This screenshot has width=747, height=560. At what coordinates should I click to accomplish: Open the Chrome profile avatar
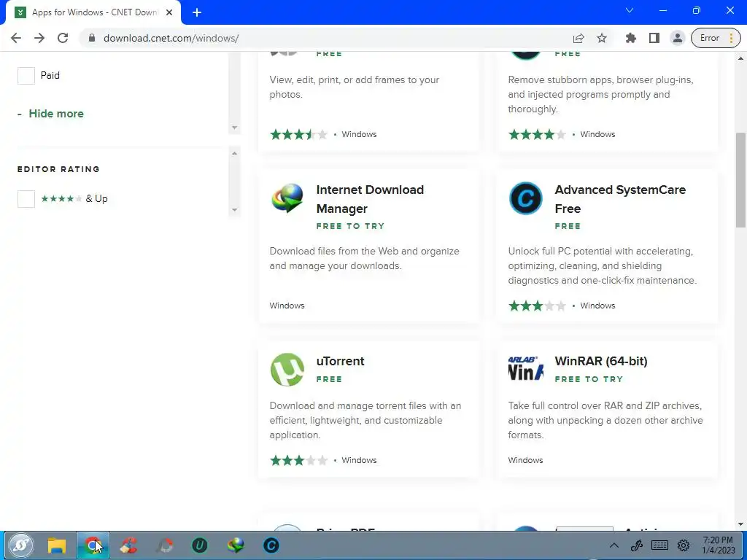678,38
